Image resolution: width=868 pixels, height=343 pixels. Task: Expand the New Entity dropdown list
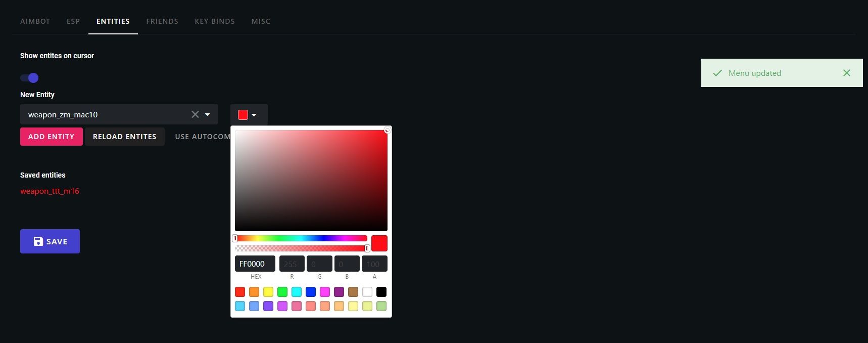coord(208,114)
